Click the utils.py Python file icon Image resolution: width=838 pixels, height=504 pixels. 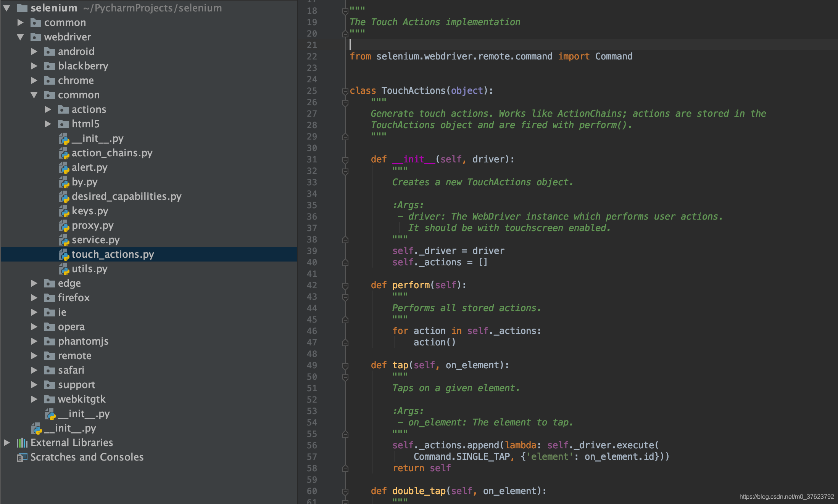pos(64,269)
